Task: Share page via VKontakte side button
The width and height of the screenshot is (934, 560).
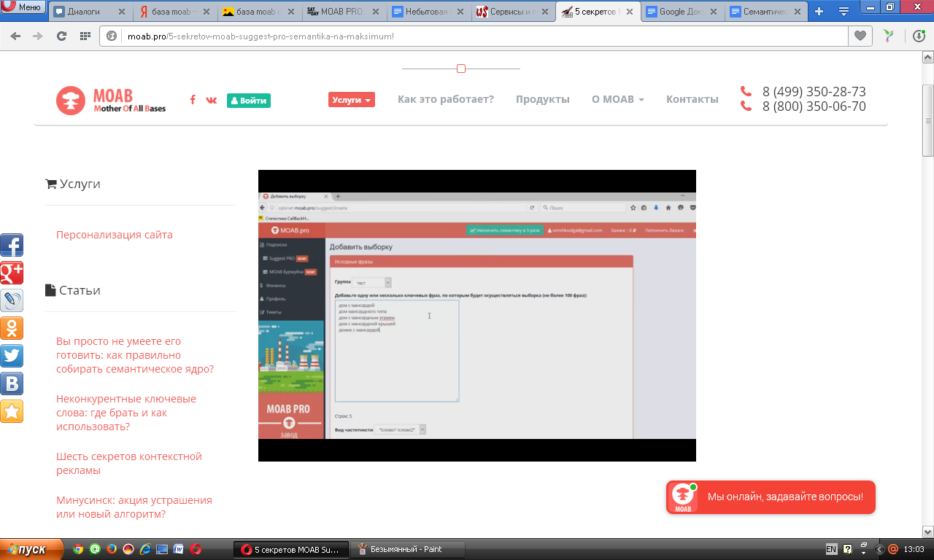Action: tap(12, 384)
